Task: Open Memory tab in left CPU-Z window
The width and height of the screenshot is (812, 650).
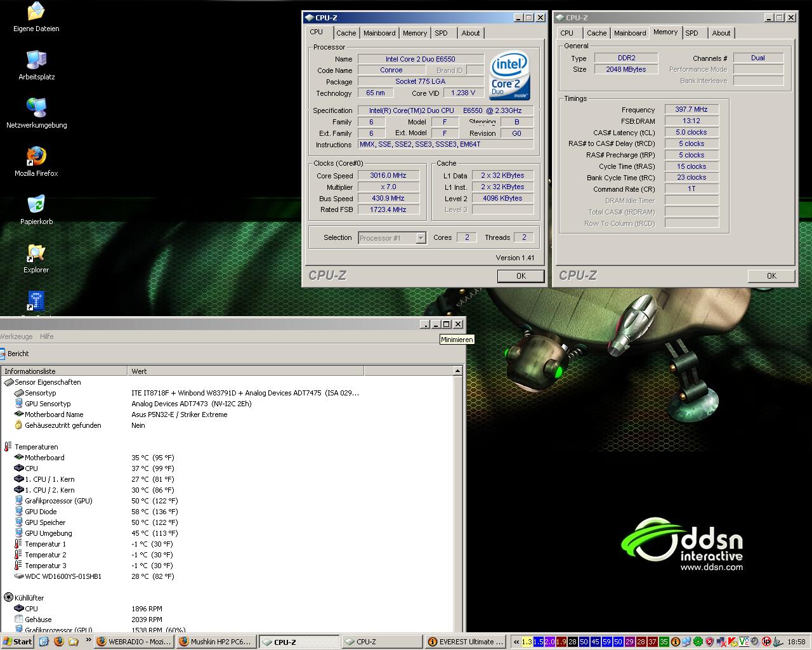Action: coord(415,33)
